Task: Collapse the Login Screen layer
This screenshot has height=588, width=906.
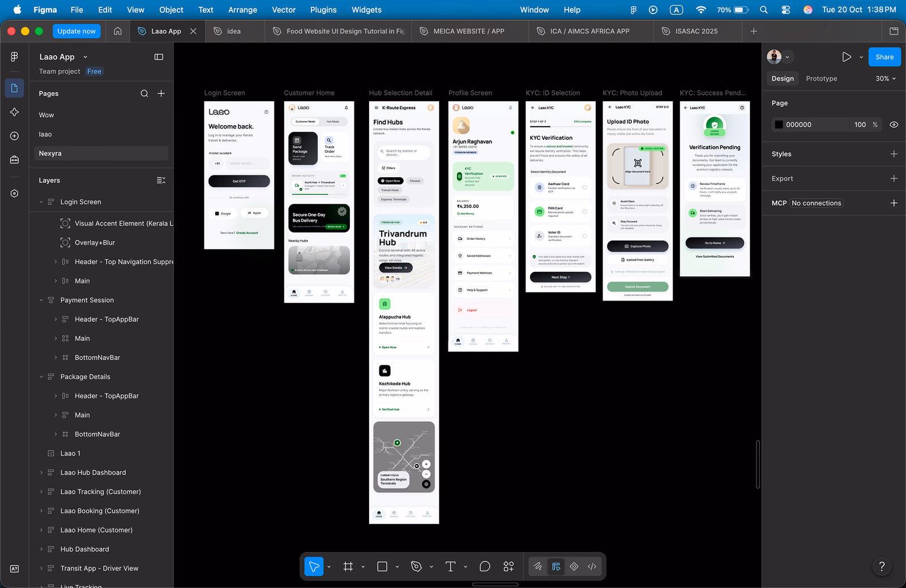Action: (41, 202)
